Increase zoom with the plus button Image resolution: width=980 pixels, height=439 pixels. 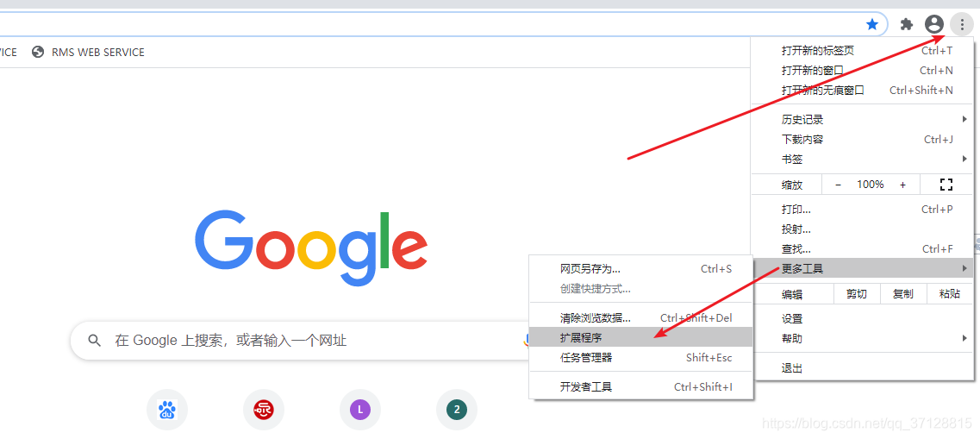pos(902,185)
